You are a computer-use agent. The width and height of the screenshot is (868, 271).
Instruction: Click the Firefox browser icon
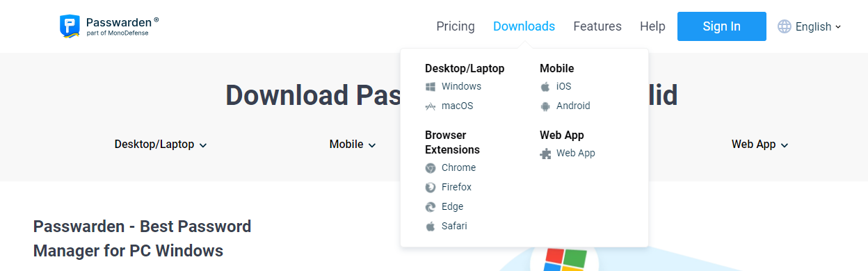pos(431,188)
